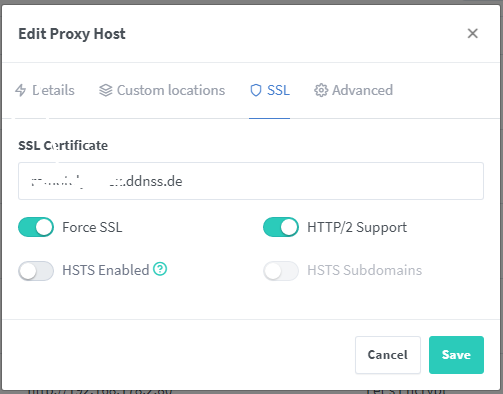Click the stacked layers icon for Custom locations
Screen dimensions: 503x394
106,90
